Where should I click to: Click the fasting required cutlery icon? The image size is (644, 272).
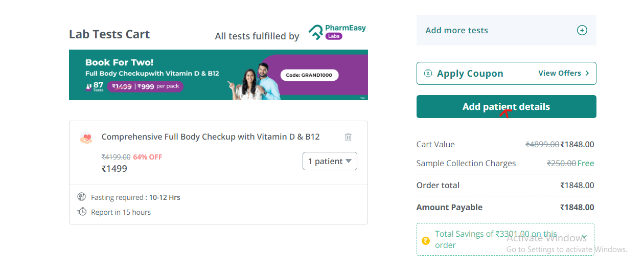pos(82,197)
